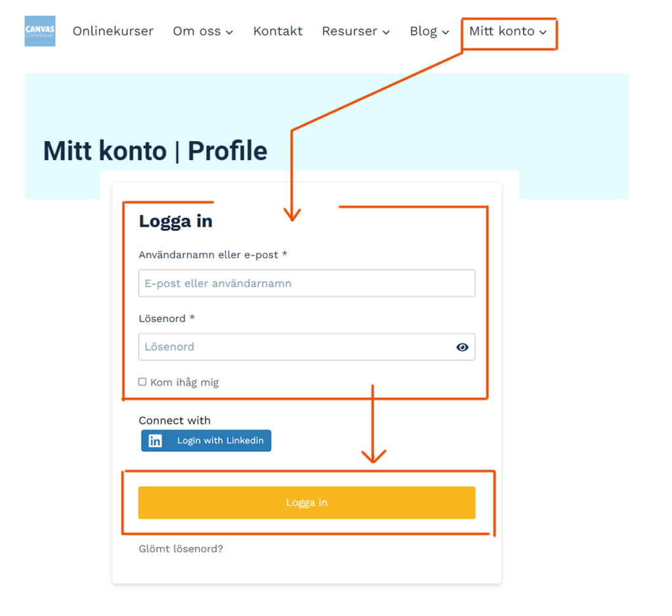Select 'Mitt konto' in navigation
The image size is (672, 616).
[x=501, y=31]
